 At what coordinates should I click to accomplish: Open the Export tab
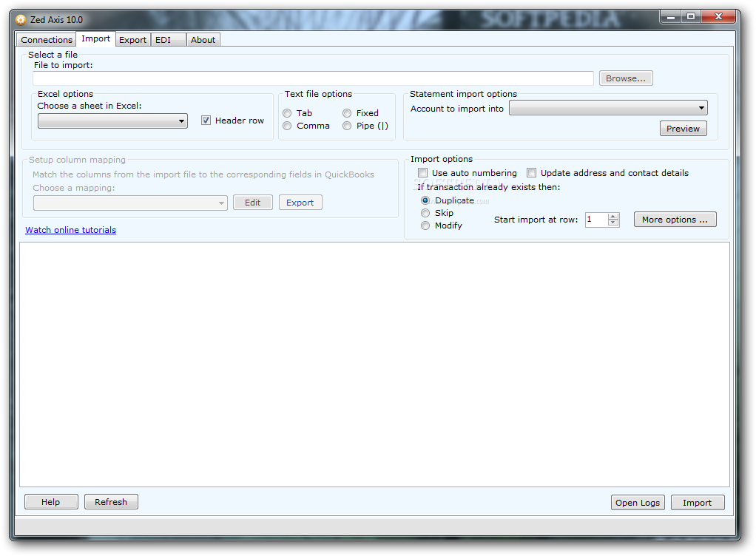tap(132, 39)
